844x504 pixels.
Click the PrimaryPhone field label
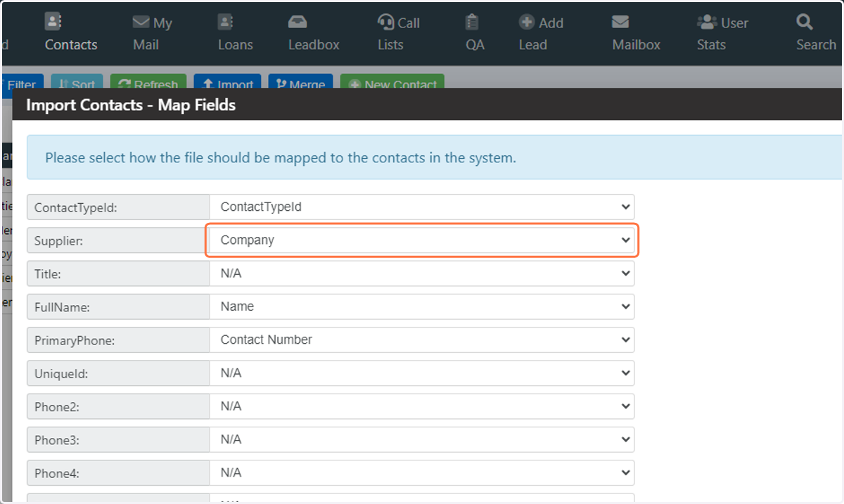[75, 341]
